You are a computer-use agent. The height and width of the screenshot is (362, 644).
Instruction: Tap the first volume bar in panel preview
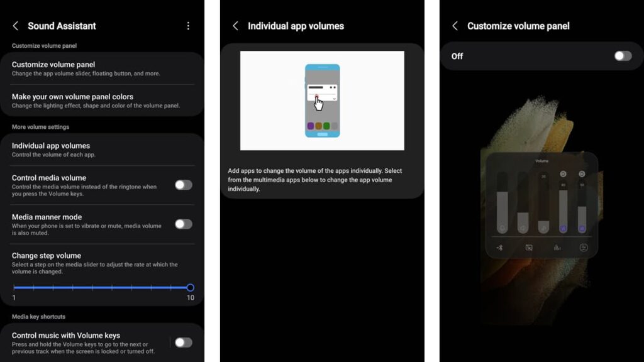pos(502,202)
